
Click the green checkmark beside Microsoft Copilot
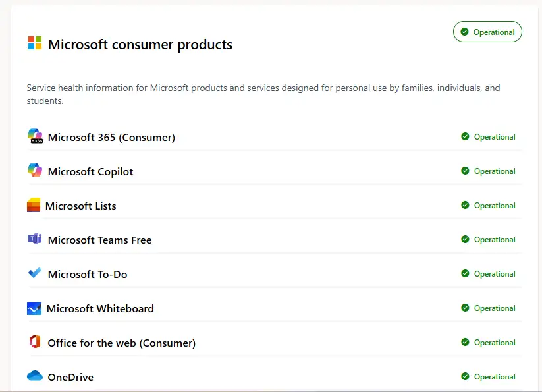coord(467,171)
